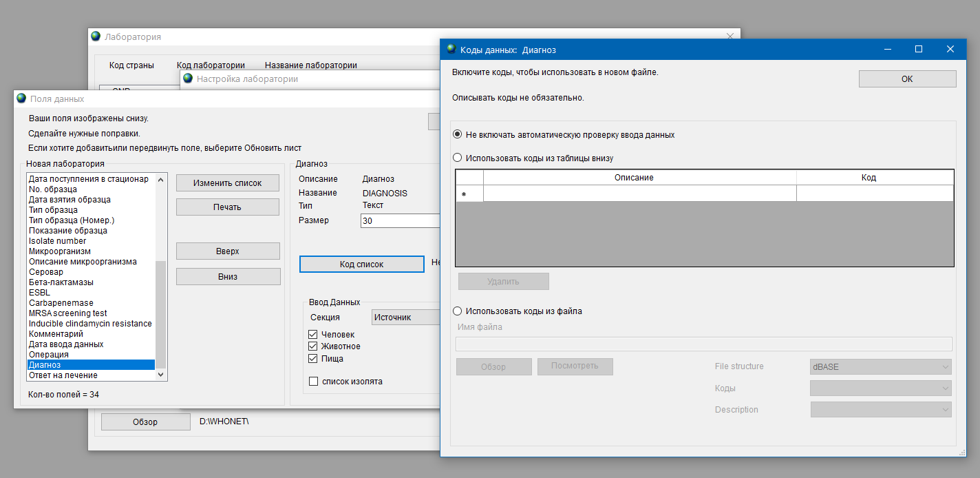Click the field list scrollbar thumb

[162, 315]
